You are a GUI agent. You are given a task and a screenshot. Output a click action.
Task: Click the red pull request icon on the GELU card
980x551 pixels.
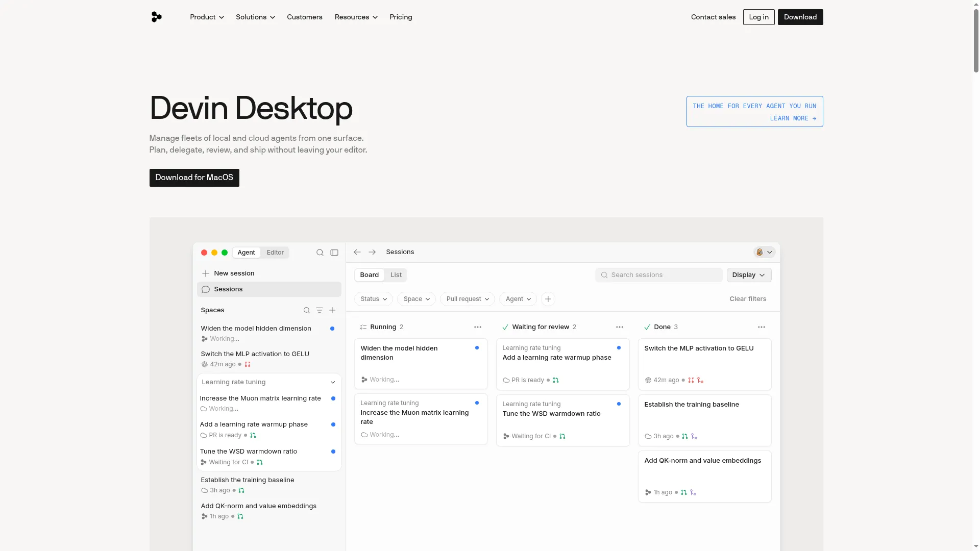[x=691, y=380]
